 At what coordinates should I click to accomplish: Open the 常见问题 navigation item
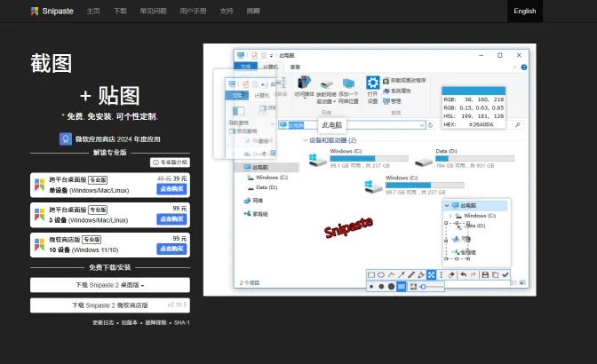pos(152,11)
